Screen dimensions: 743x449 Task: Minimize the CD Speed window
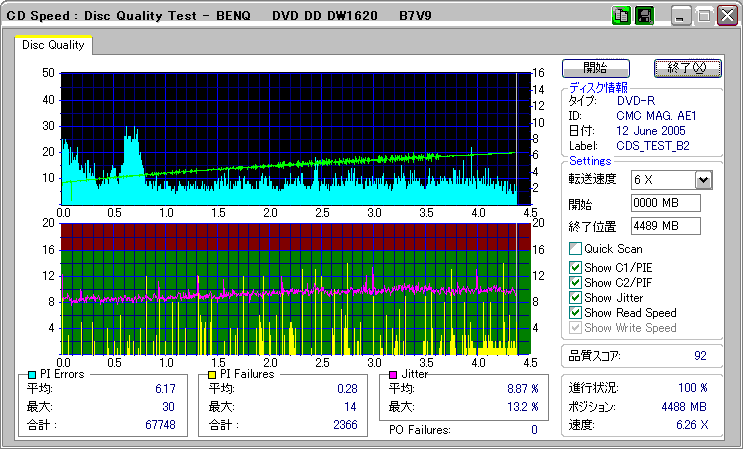point(682,16)
